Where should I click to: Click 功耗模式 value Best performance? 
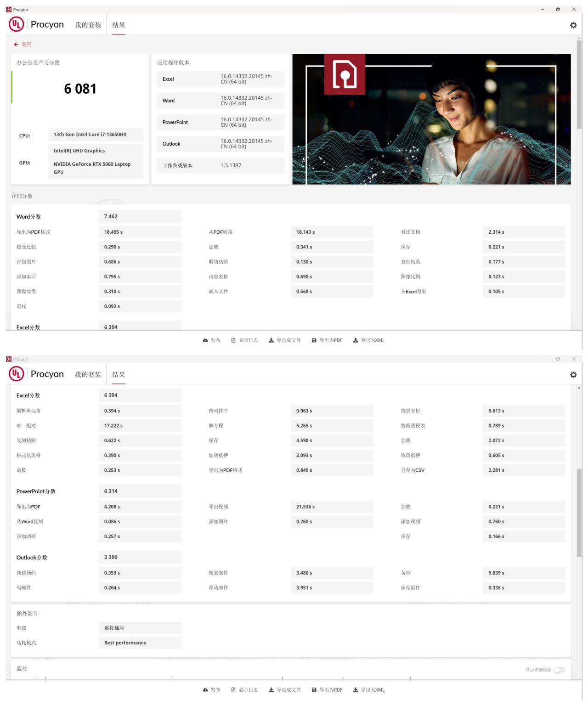140,643
